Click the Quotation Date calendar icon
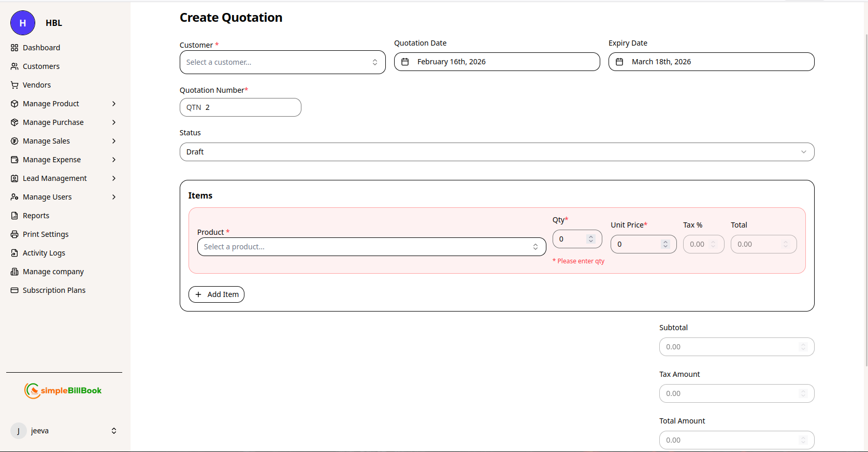This screenshot has width=868, height=452. [x=406, y=62]
